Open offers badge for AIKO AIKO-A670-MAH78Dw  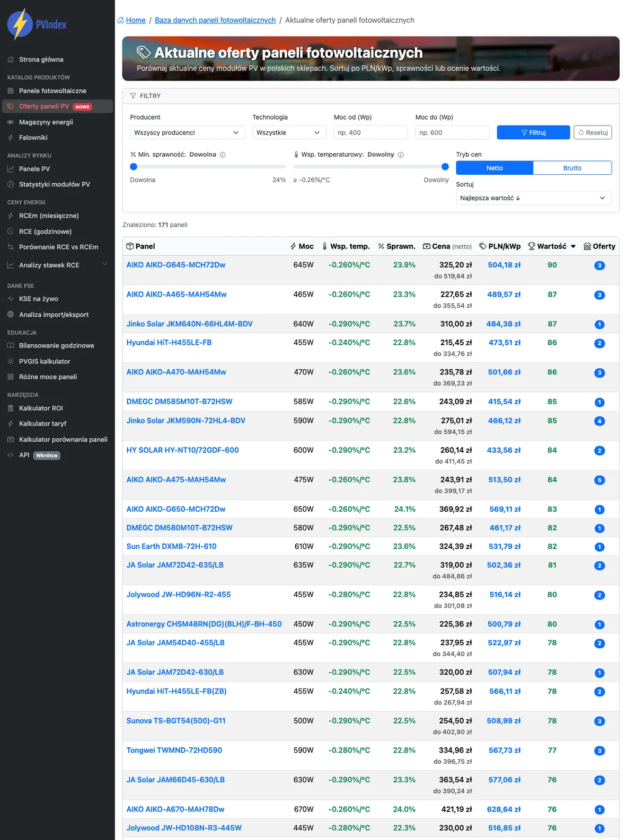point(599,810)
